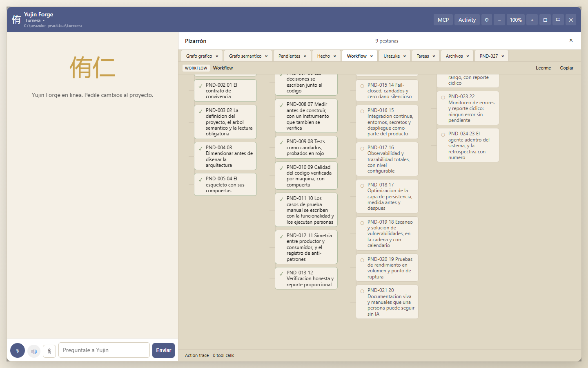Click the Leerme link
The image size is (588, 368).
[x=543, y=68]
